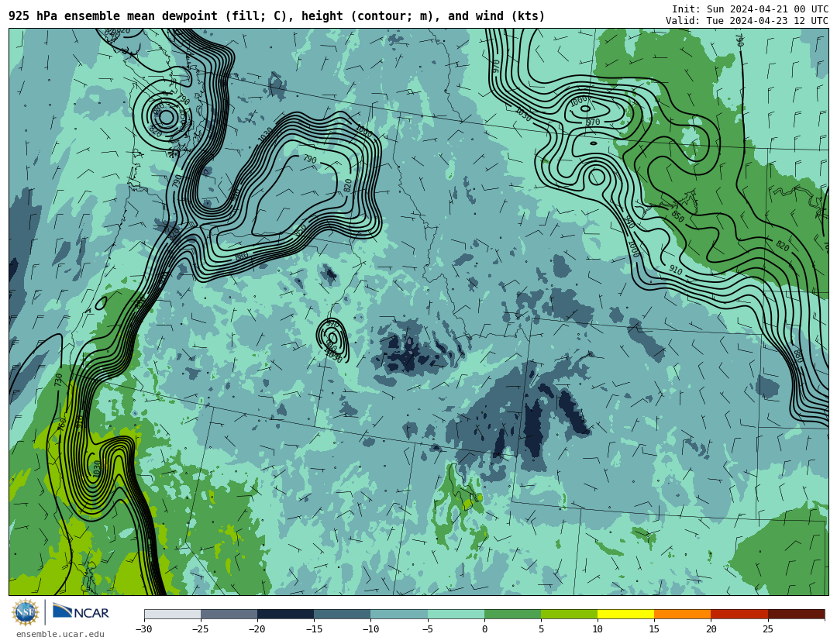Viewport: 837px width, 644px height.
Task: Click the Init: Sun 2024-04-21 00 UTC text
Action: (x=750, y=9)
